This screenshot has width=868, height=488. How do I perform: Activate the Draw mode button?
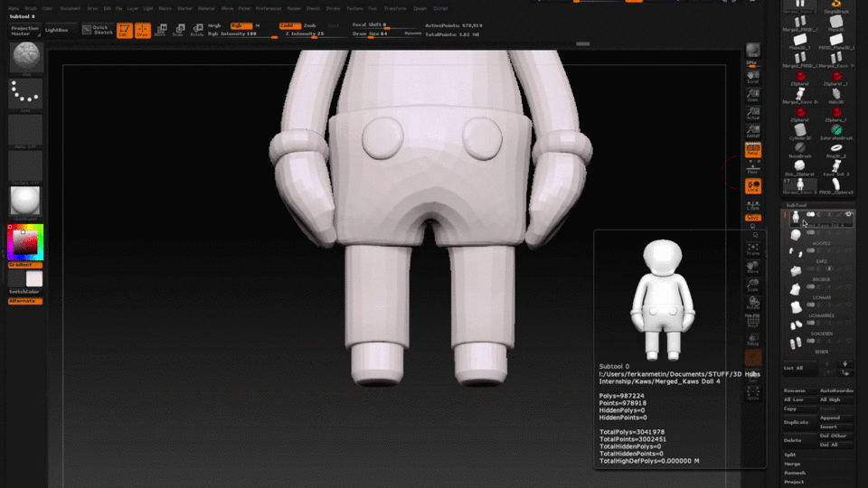pyautogui.click(x=142, y=31)
